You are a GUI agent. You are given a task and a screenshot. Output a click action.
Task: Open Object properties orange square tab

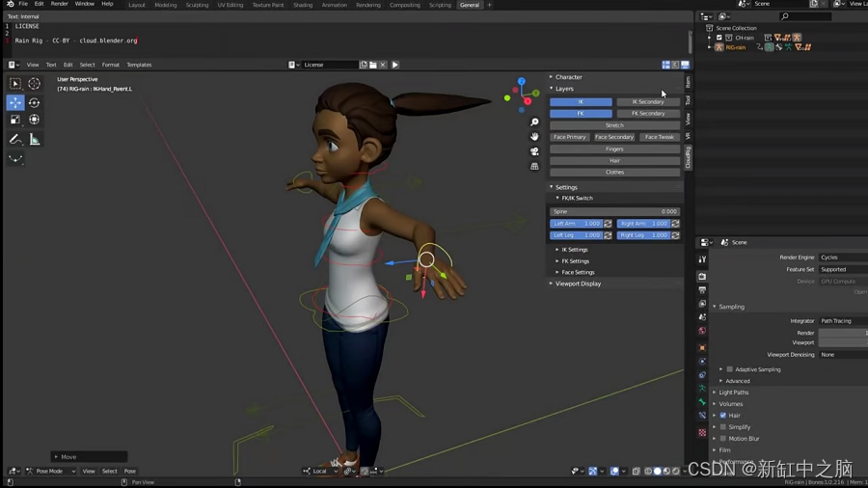coord(702,348)
